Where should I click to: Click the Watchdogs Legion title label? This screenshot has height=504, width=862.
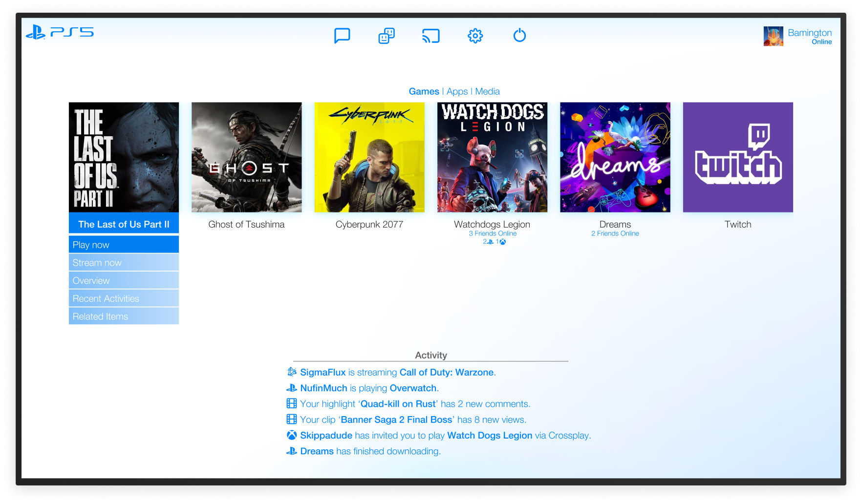point(492,224)
